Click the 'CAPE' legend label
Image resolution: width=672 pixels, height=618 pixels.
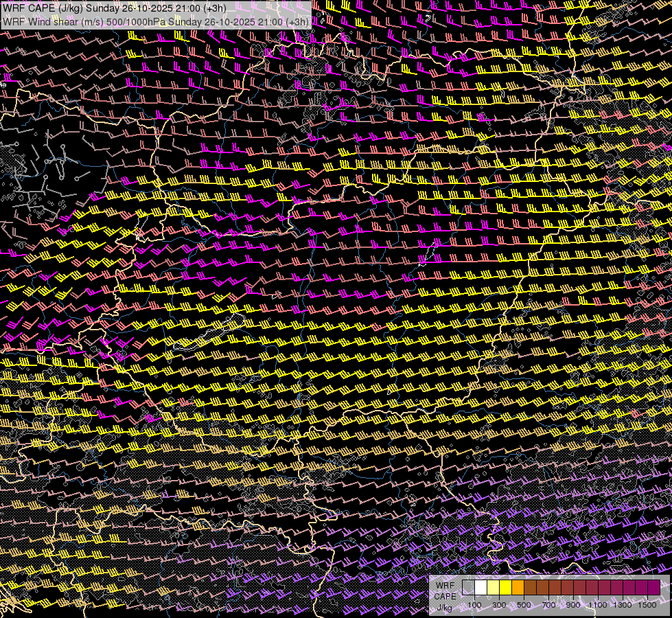click(x=445, y=597)
